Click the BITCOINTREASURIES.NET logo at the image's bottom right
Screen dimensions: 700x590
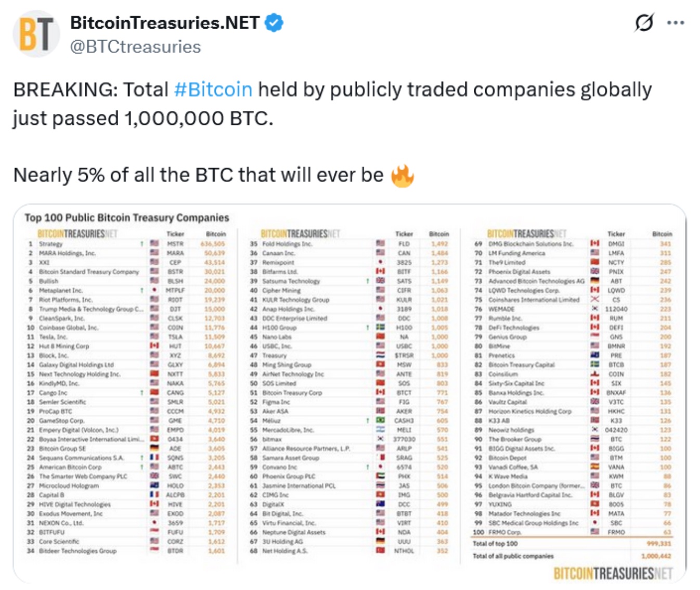point(613,573)
